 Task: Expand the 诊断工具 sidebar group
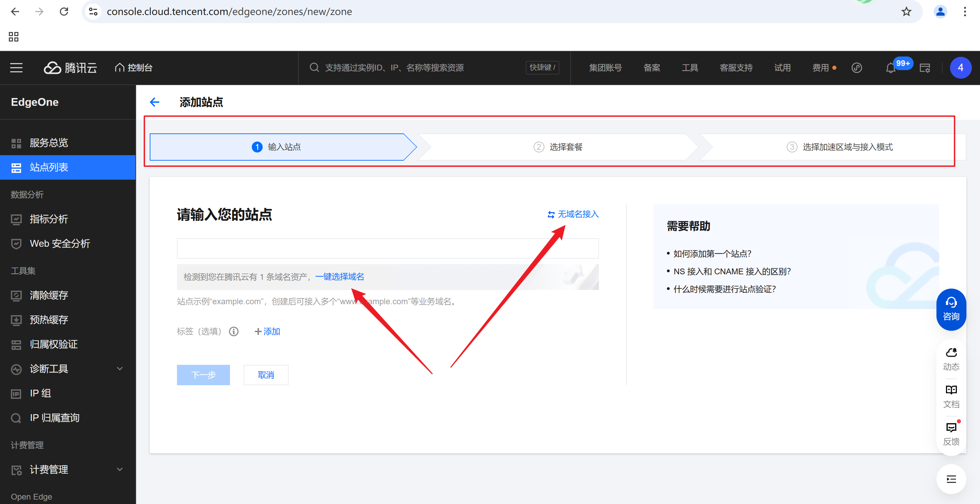click(x=68, y=369)
